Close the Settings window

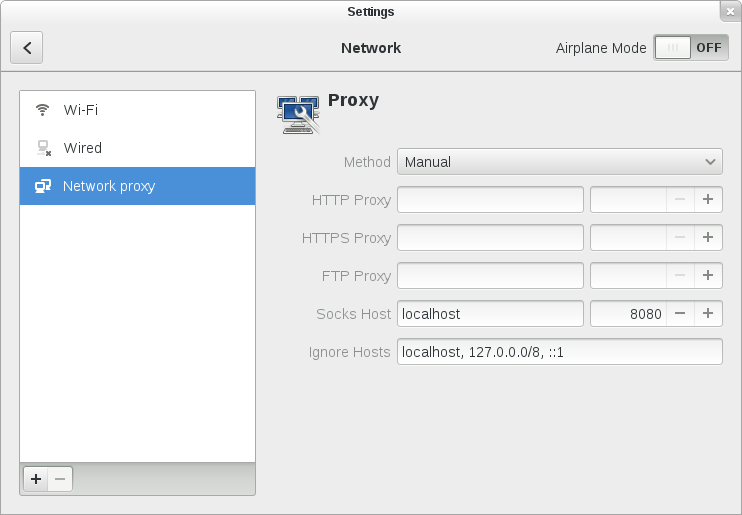[x=731, y=11]
